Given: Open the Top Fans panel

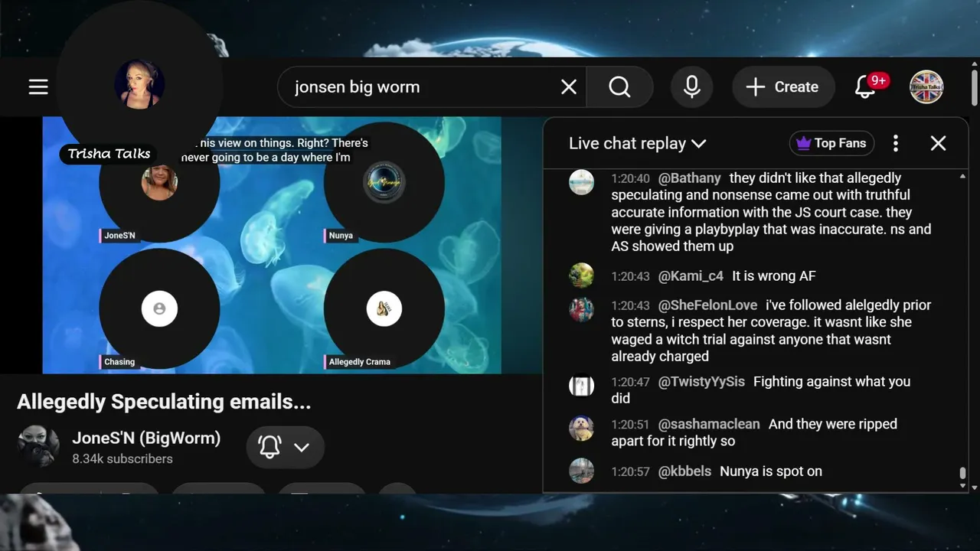Looking at the screenshot, I should [x=832, y=143].
